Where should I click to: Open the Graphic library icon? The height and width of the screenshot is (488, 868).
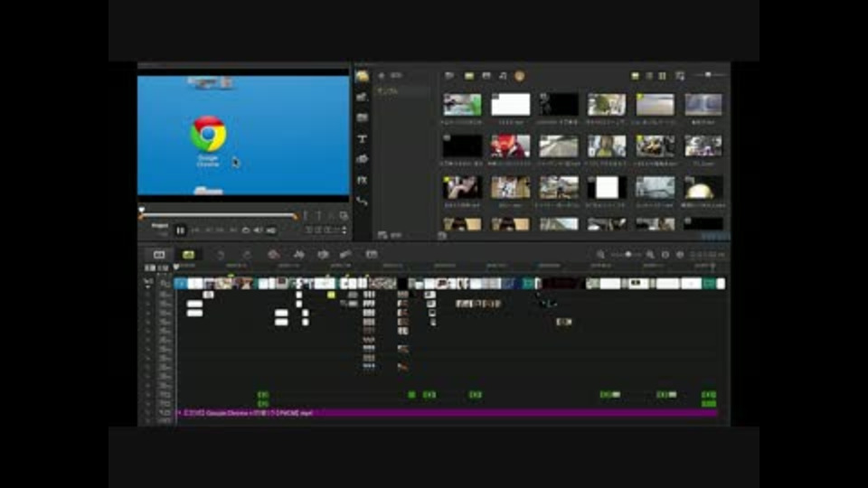(362, 159)
